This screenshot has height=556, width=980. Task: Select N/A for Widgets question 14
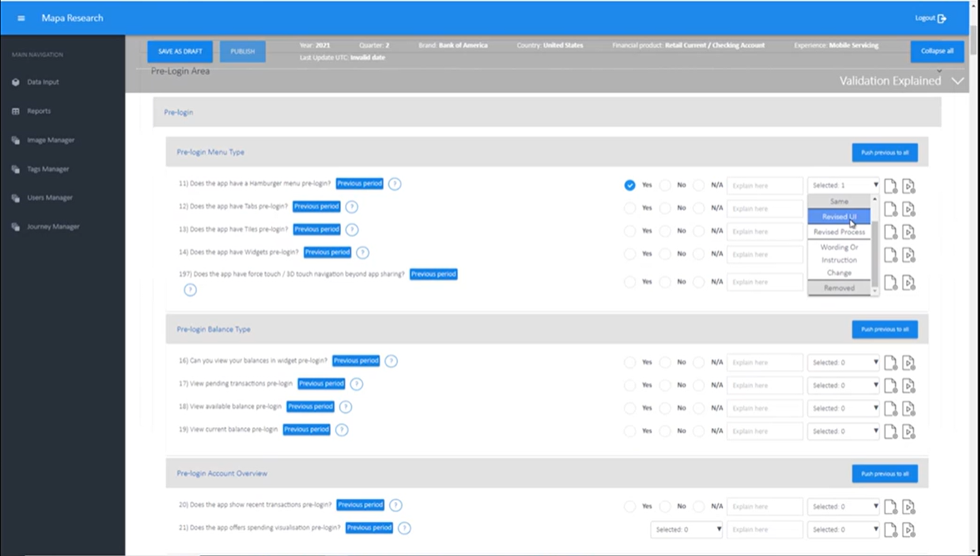tap(699, 253)
